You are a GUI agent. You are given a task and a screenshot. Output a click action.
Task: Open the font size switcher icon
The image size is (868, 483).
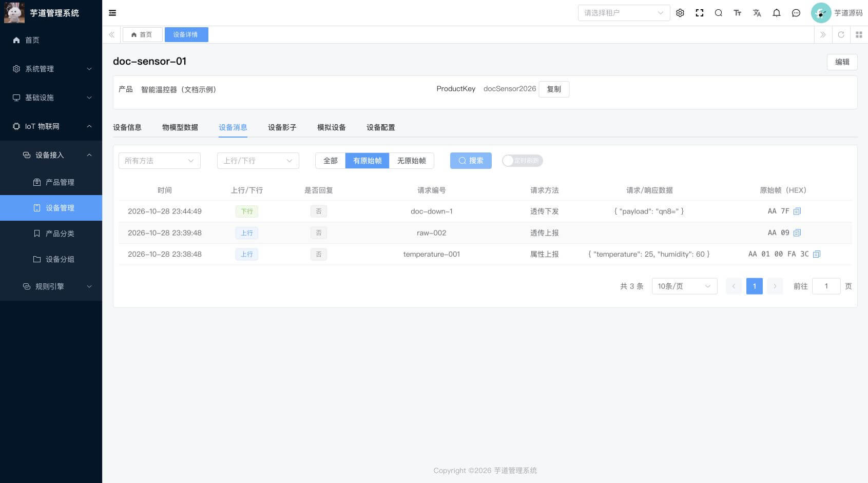point(738,13)
